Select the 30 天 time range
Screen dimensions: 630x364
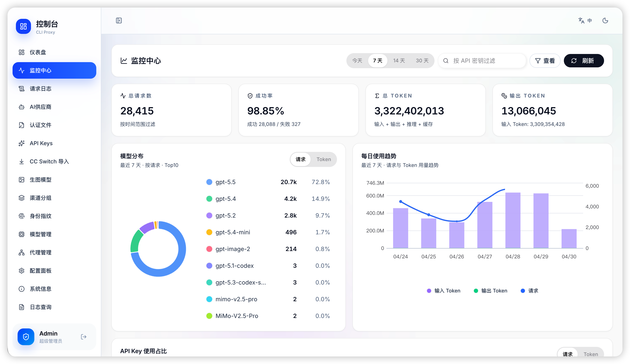pyautogui.click(x=422, y=61)
